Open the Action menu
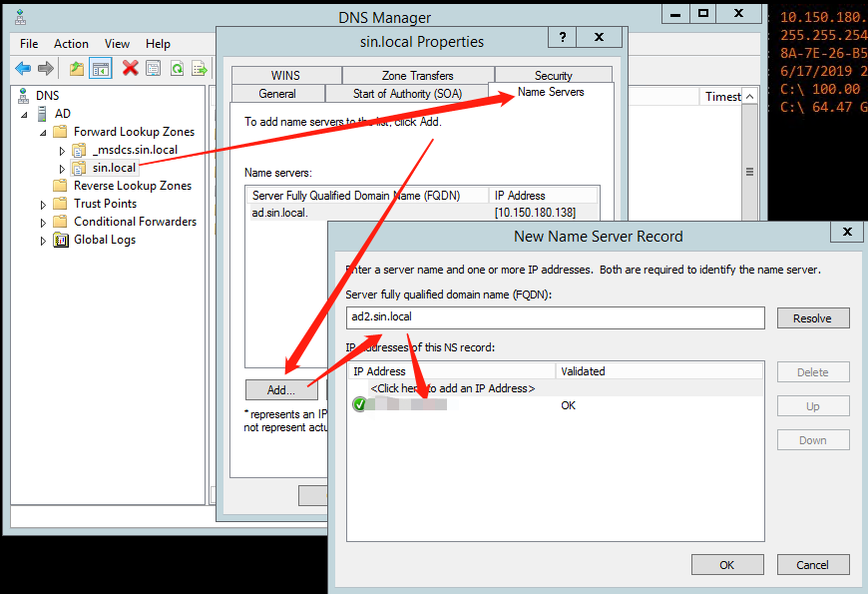 tap(71, 44)
